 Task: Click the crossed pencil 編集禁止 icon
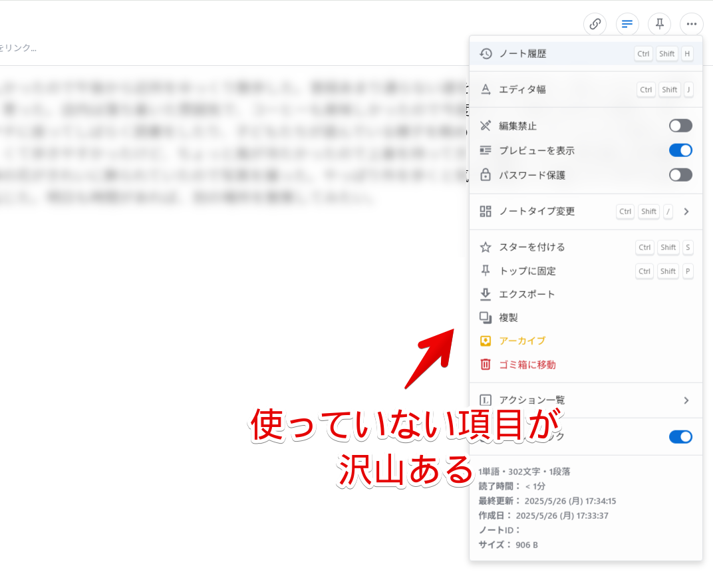pos(486,126)
